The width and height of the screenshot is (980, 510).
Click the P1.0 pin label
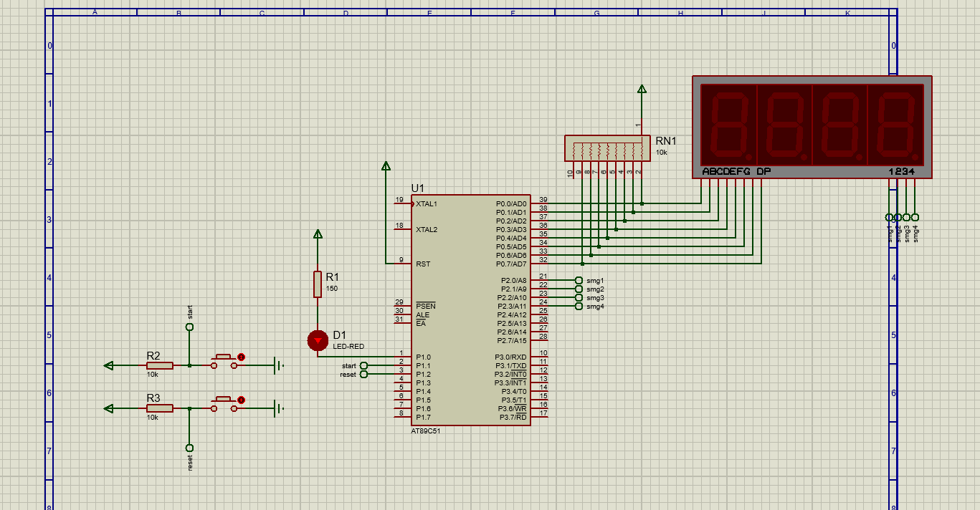tap(423, 357)
